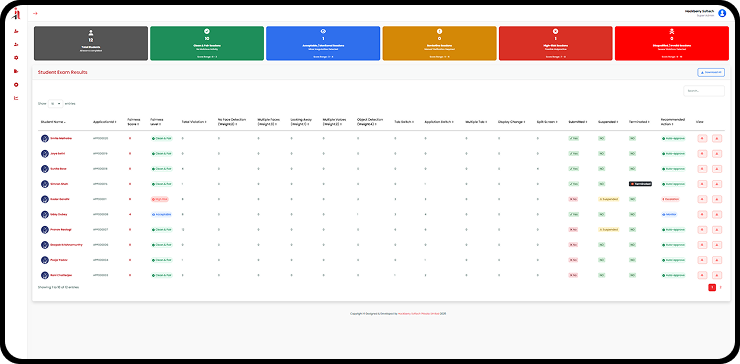Open the second View icon in the Escalation row
Screen dimensions: 740x364
(717, 199)
